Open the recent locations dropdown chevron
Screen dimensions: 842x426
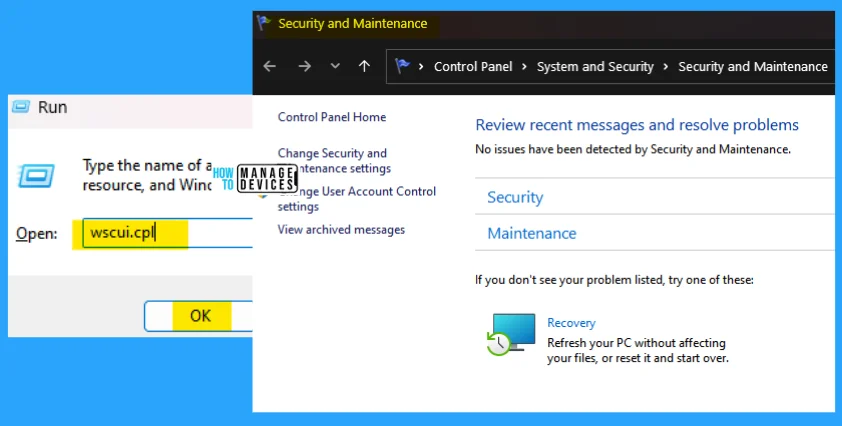click(335, 67)
